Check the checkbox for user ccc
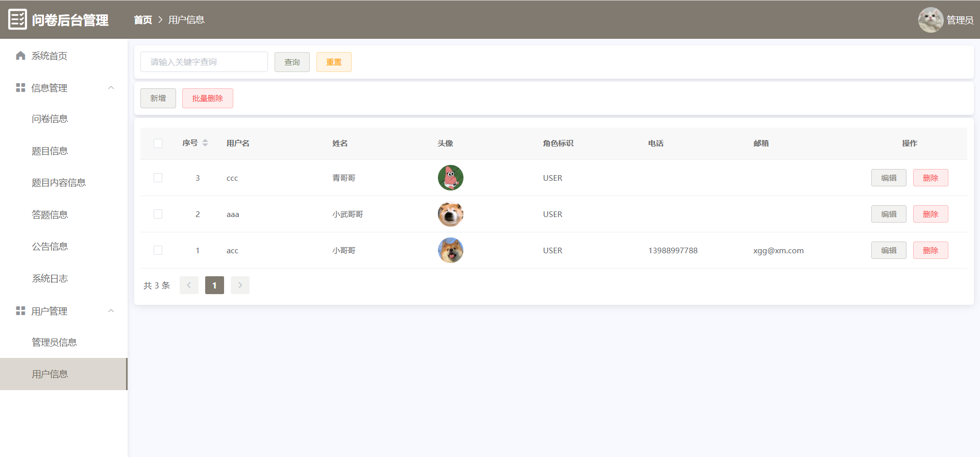Viewport: 980px width, 457px height. coord(158,178)
